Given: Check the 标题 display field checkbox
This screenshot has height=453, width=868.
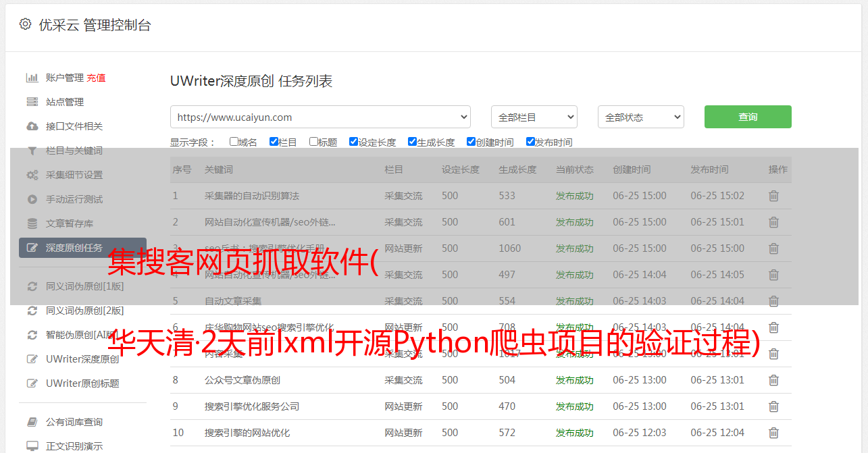Looking at the screenshot, I should point(313,142).
